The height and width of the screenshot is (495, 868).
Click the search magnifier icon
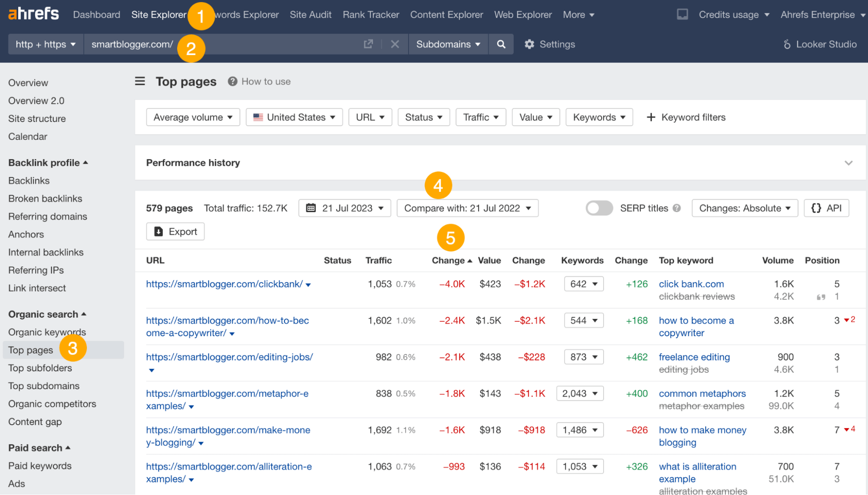pyautogui.click(x=501, y=44)
